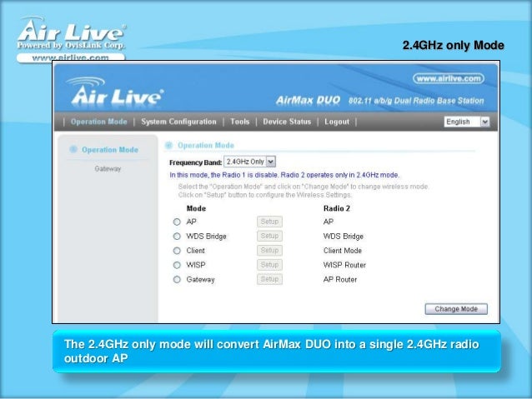The image size is (532, 399).
Task: Click the www.airlive.com link in banner
Action: 448,78
